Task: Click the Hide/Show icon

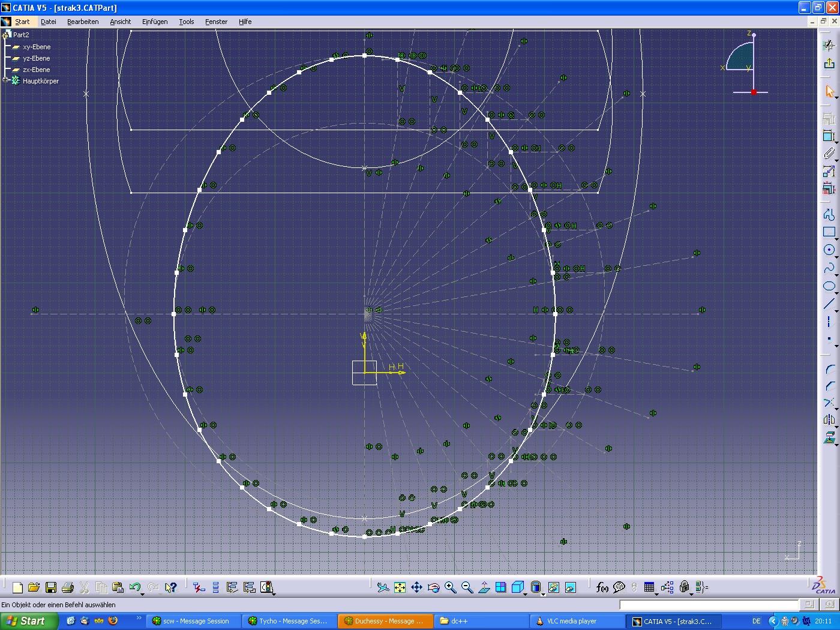Action: tap(553, 587)
